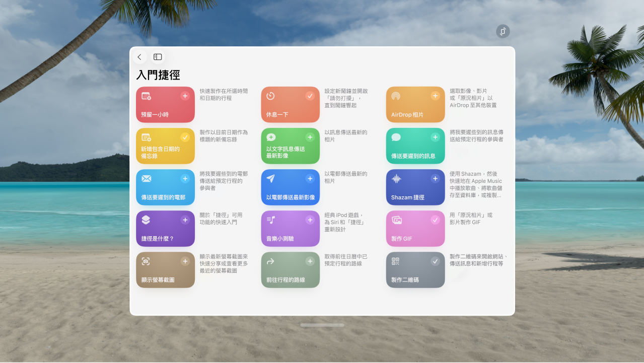Click the description 用「原況相片」或影片製作 GIF

click(x=471, y=219)
